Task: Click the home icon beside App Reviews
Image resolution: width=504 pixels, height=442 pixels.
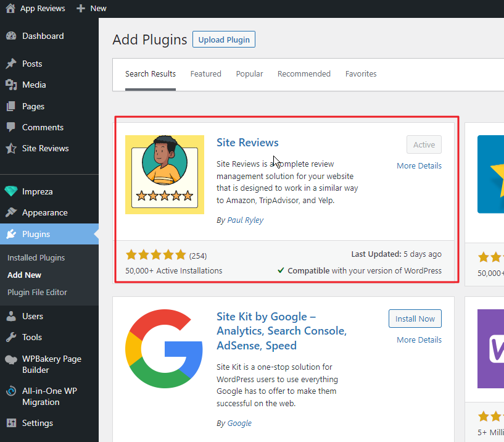Action: (10, 8)
